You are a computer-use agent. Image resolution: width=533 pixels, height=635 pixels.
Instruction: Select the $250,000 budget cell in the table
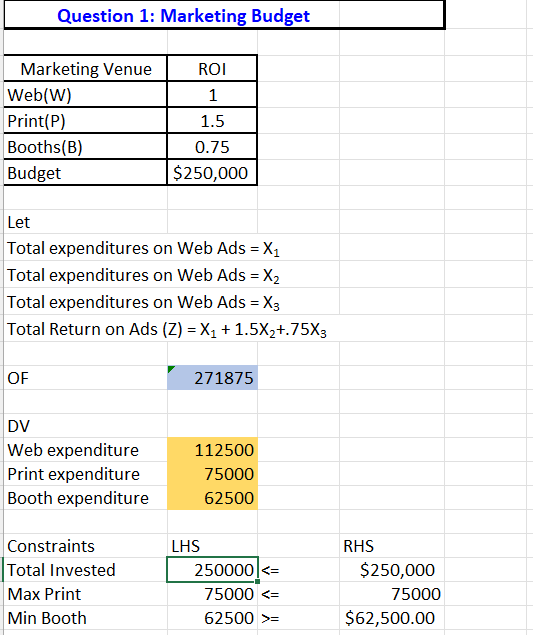coord(212,173)
